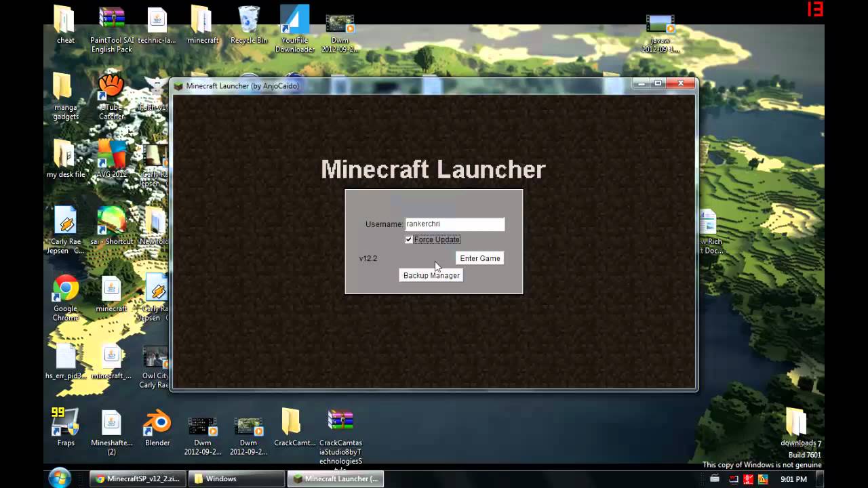Toggle the Force Update checkbox
The image size is (868, 488).
coord(409,239)
